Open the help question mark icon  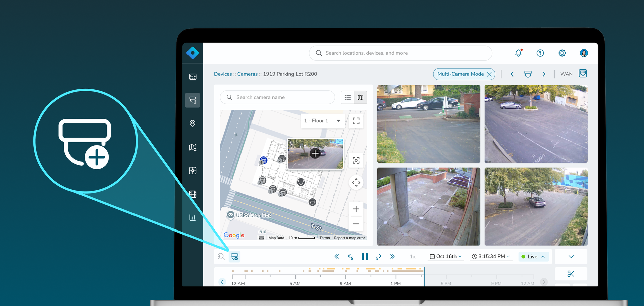(540, 53)
